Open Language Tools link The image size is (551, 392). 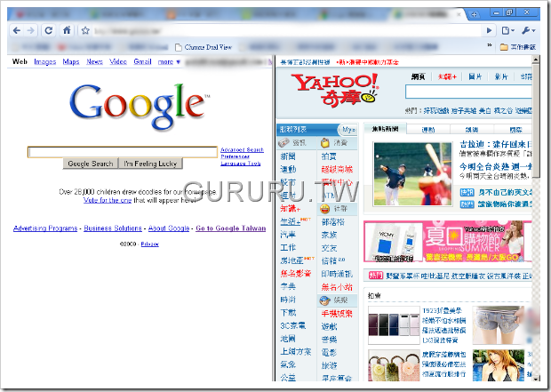(x=241, y=164)
